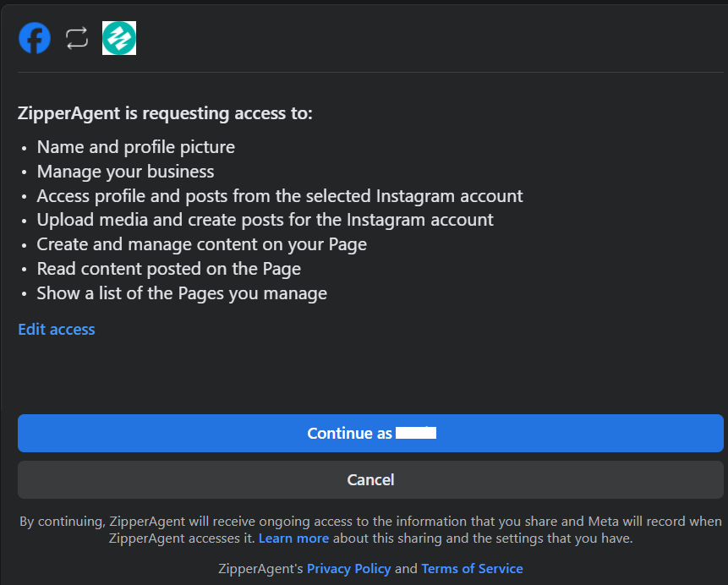Click the "ZipperAgent's" text before Privacy Policy
728x585 pixels.
[x=260, y=568]
